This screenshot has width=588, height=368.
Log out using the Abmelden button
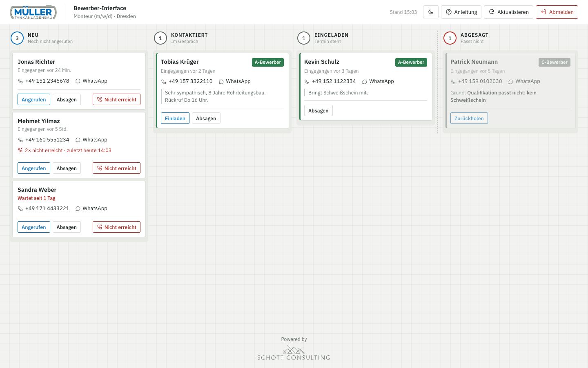(x=557, y=12)
